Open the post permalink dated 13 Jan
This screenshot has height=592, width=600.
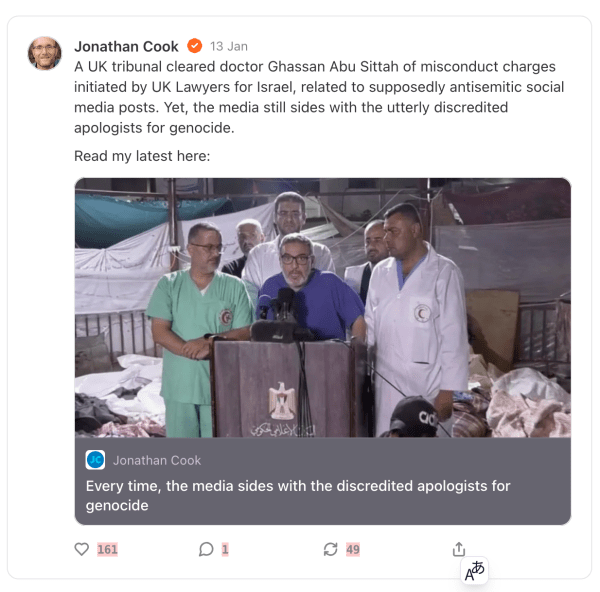229,47
